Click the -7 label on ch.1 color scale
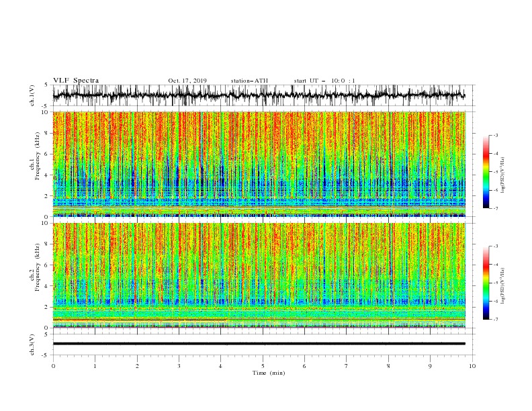The height and width of the screenshot is (411, 532). click(496, 208)
